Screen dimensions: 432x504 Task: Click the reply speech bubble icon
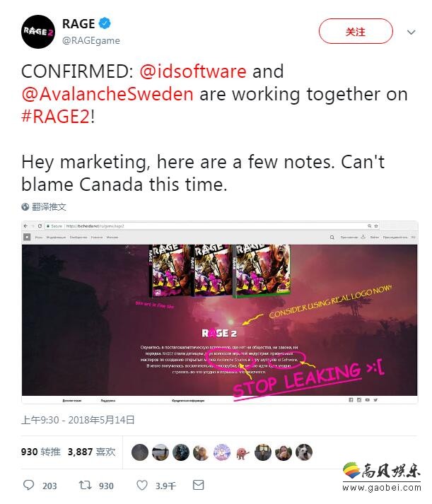[28, 485]
